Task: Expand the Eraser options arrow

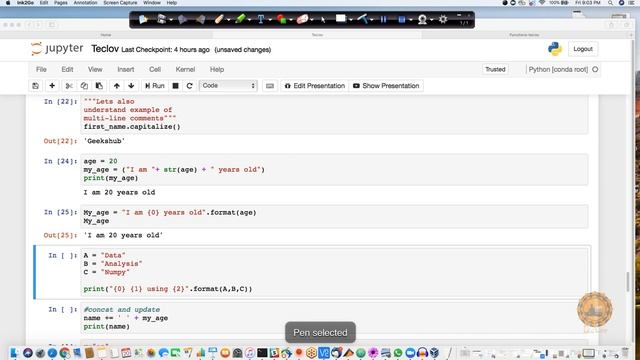Action: pyautogui.click(x=312, y=20)
